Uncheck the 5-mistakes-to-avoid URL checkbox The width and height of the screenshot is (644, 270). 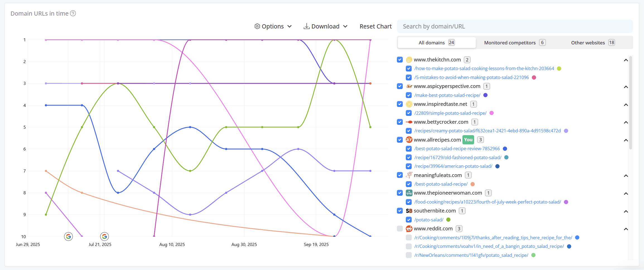[409, 78]
